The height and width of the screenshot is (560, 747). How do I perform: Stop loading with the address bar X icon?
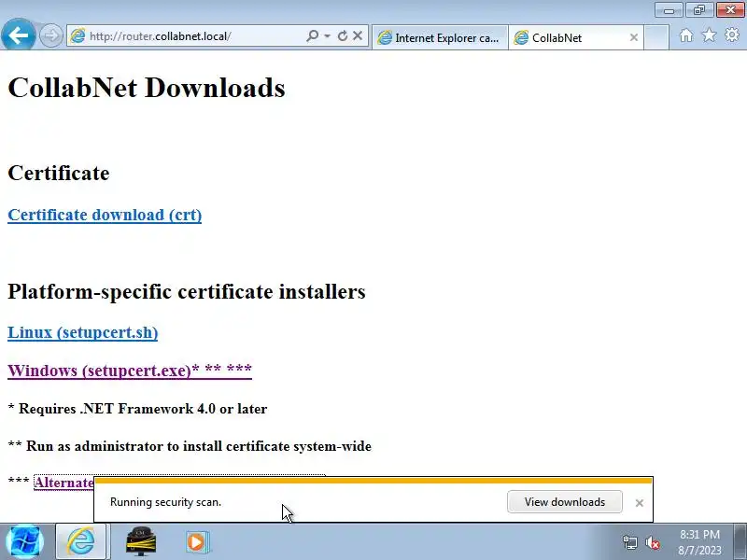click(x=358, y=35)
